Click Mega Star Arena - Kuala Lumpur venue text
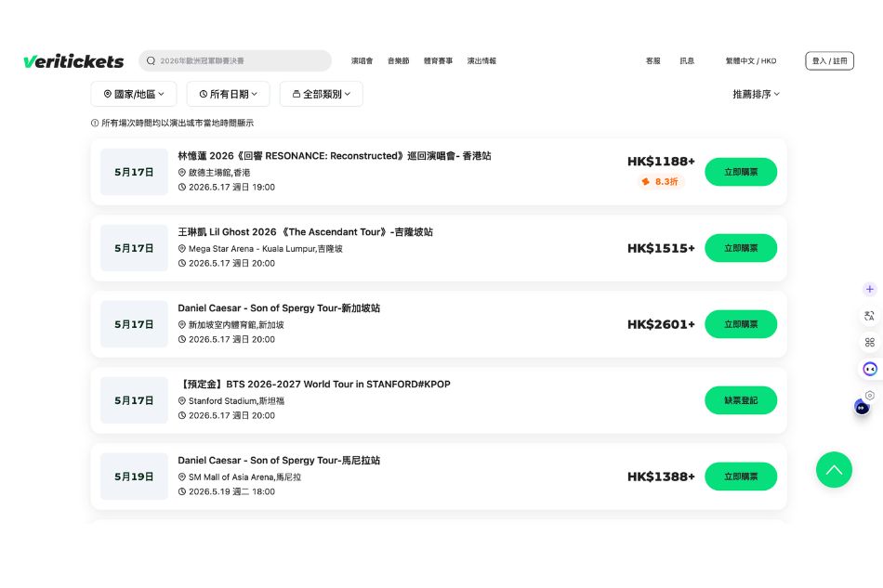883x588 pixels. 265,249
